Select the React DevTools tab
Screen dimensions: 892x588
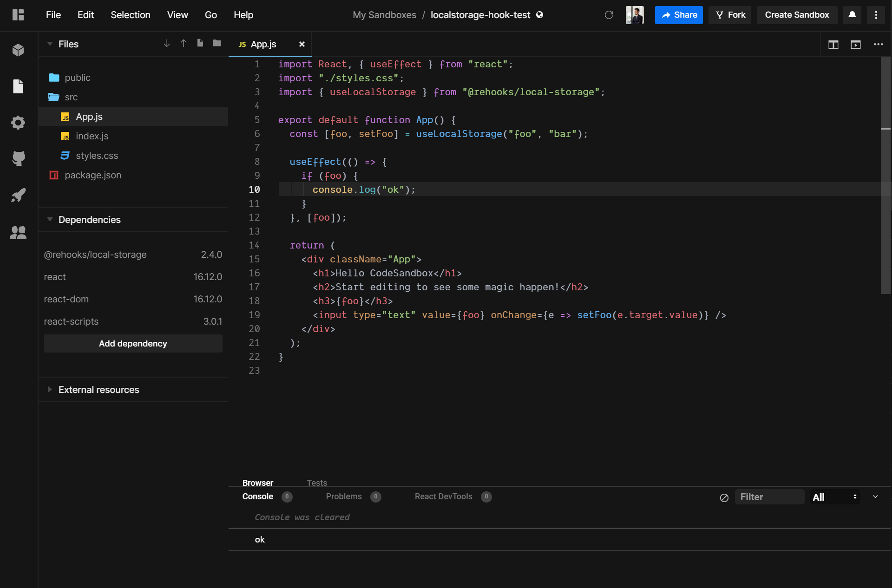tap(453, 497)
